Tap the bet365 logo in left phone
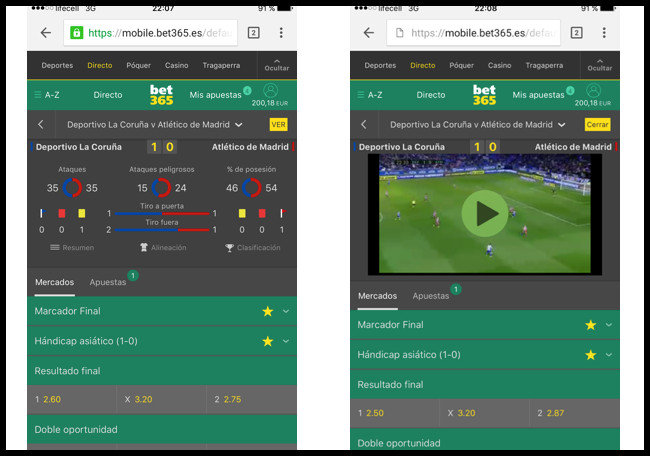The width and height of the screenshot is (650, 456). pos(161,95)
